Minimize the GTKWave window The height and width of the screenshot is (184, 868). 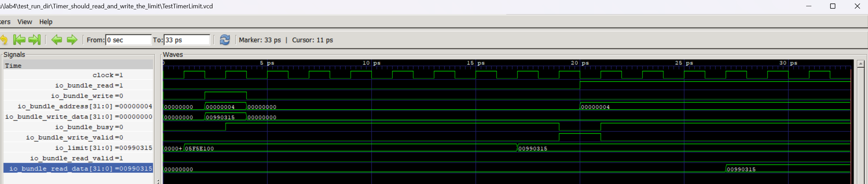point(809,6)
